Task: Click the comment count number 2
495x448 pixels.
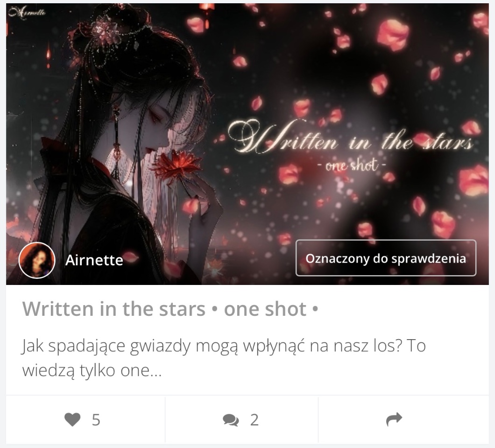Action: pyautogui.click(x=255, y=420)
